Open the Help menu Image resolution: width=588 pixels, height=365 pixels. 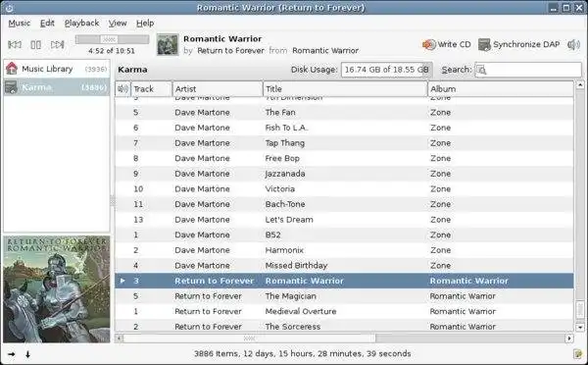coord(145,24)
